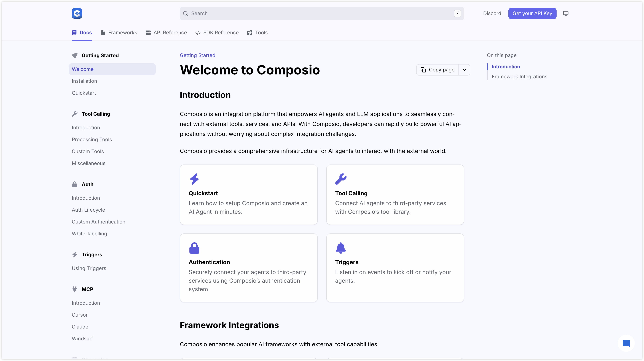Switch to the Tools tab
The height and width of the screenshot is (361, 644).
[257, 33]
